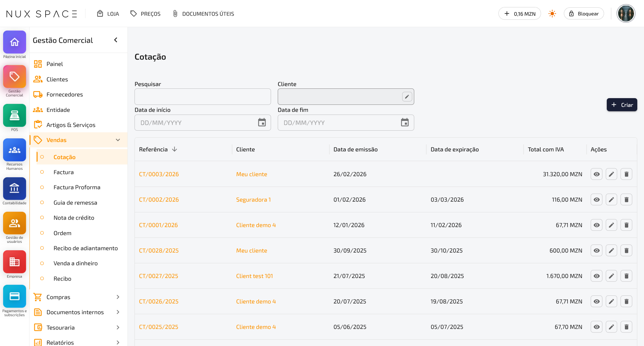The image size is (644, 346).
Task: Click the edit pencil in Cliente field
Action: (x=407, y=97)
